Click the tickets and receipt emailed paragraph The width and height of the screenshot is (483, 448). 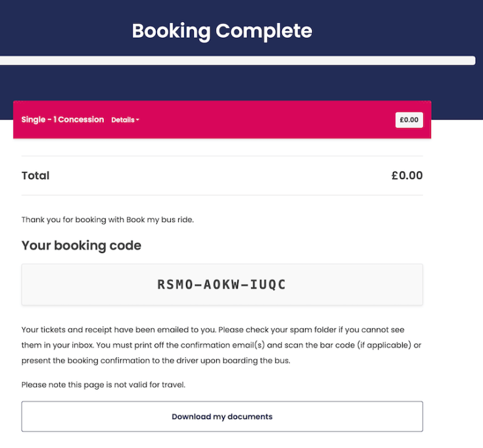coord(221,345)
